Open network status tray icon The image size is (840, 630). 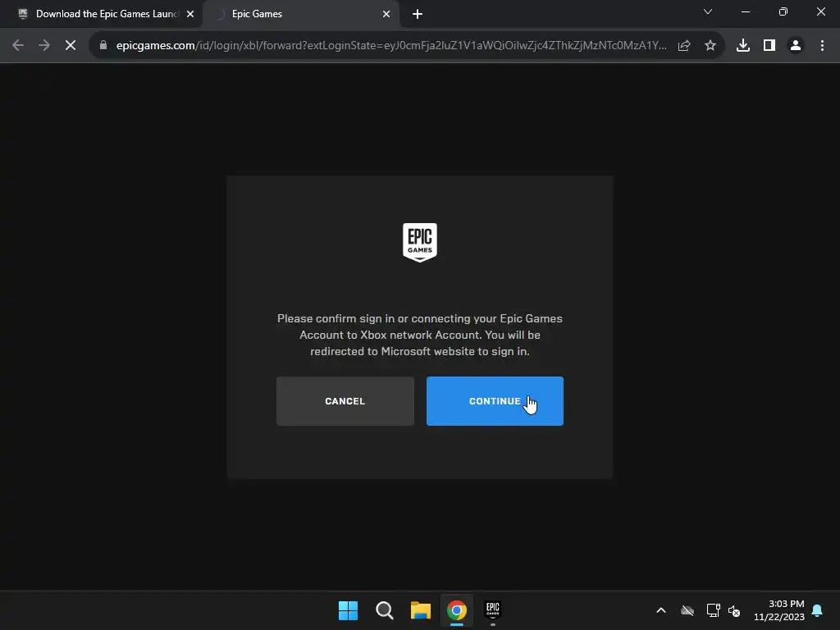713,610
